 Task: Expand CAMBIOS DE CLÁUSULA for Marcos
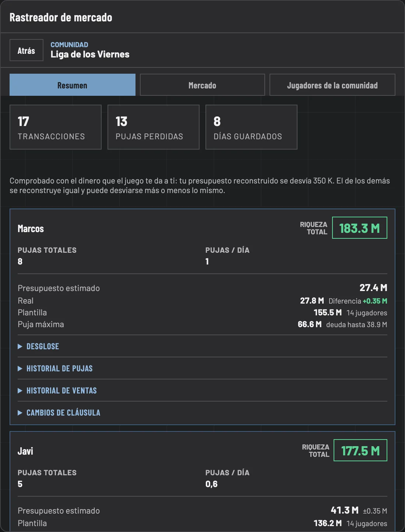click(202, 413)
